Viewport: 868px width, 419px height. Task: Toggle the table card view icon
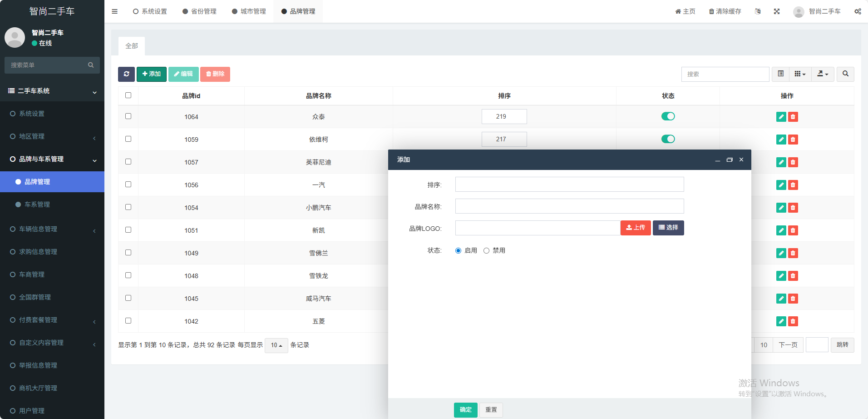click(x=780, y=74)
